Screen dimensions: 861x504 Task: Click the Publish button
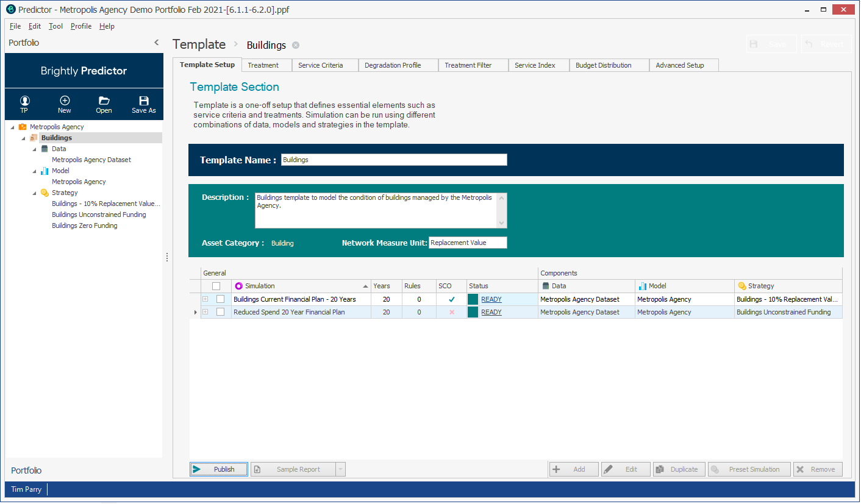[x=219, y=469]
